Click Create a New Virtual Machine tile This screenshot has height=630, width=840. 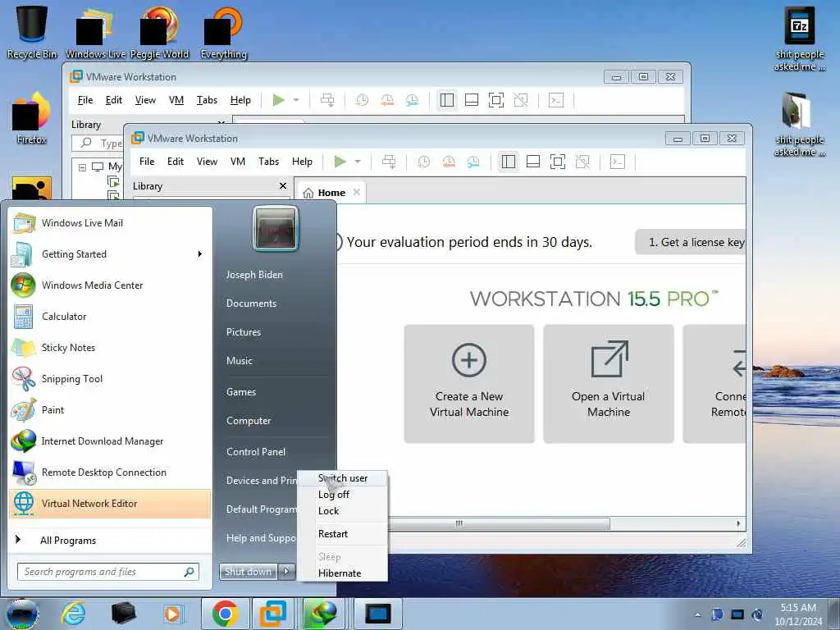469,384
